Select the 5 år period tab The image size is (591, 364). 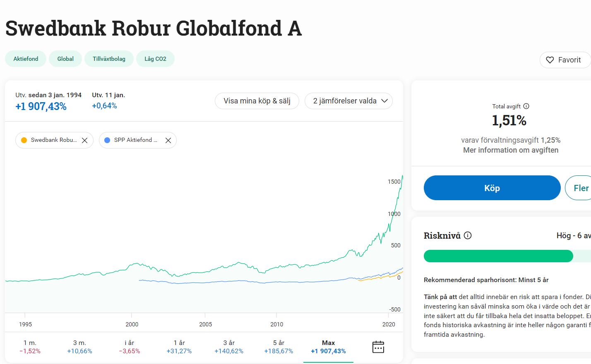click(x=279, y=347)
